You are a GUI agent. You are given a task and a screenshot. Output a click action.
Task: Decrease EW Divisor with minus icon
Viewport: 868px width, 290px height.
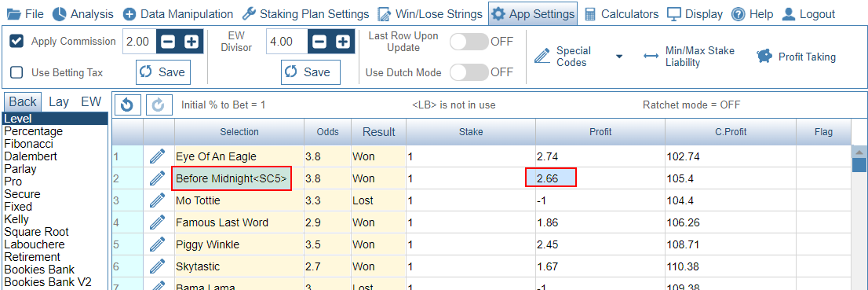click(x=320, y=42)
